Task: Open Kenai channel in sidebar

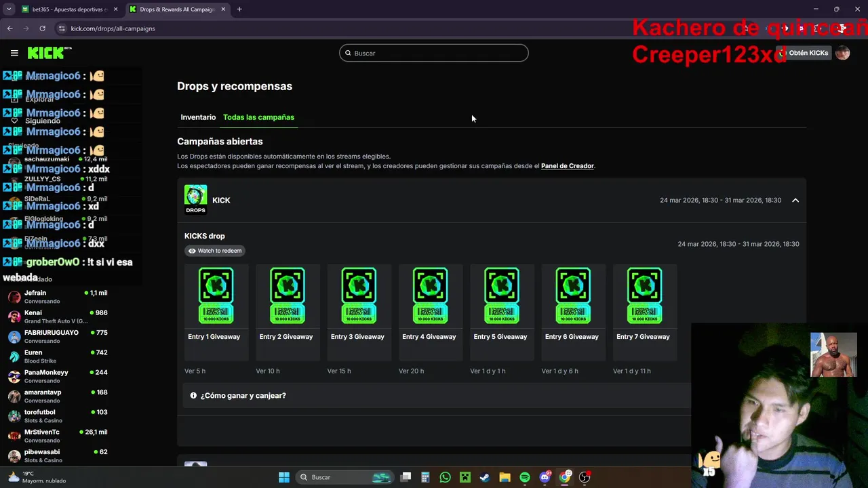Action: (58, 317)
